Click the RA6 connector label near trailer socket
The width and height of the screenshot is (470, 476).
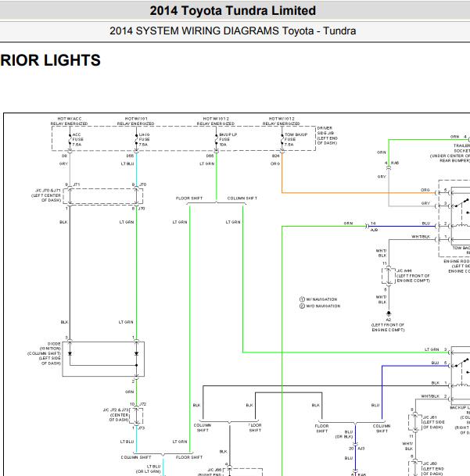coord(395,163)
